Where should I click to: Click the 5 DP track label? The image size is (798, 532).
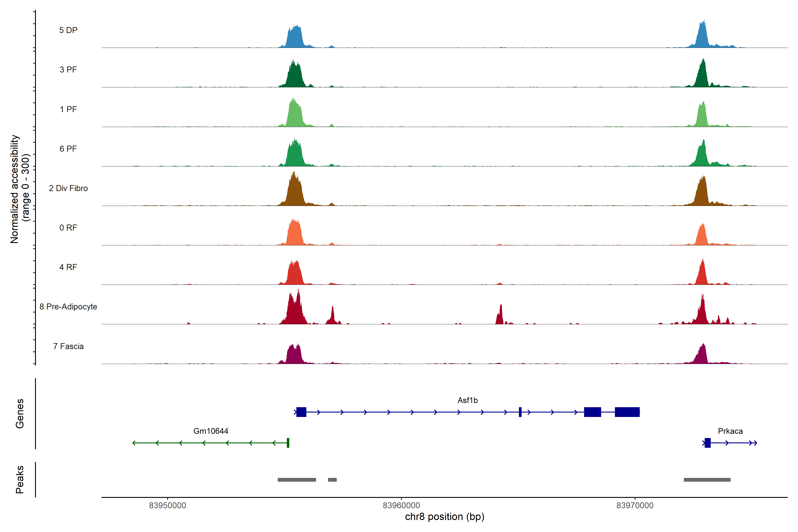(x=68, y=30)
